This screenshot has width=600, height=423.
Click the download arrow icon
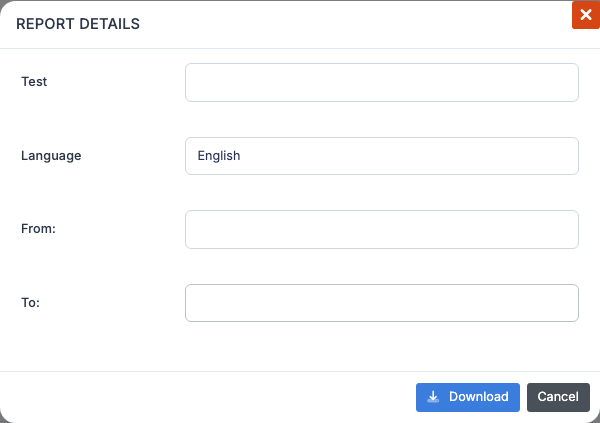[433, 397]
